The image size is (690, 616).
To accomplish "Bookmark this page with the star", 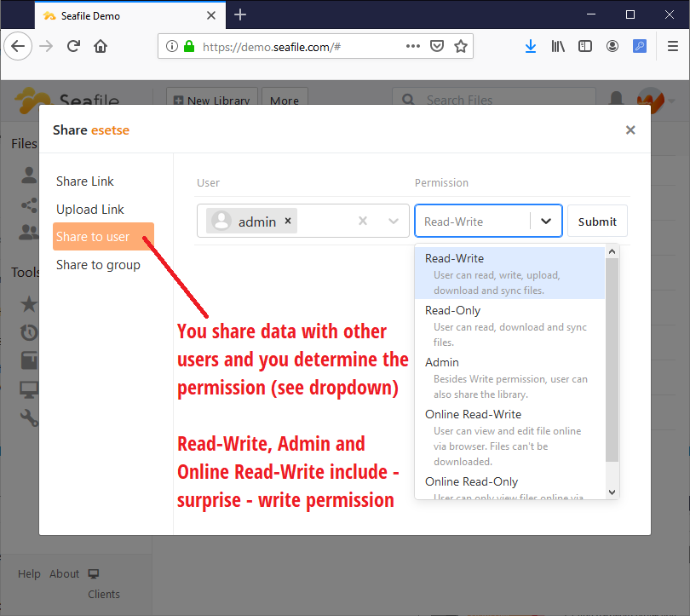I will click(461, 47).
